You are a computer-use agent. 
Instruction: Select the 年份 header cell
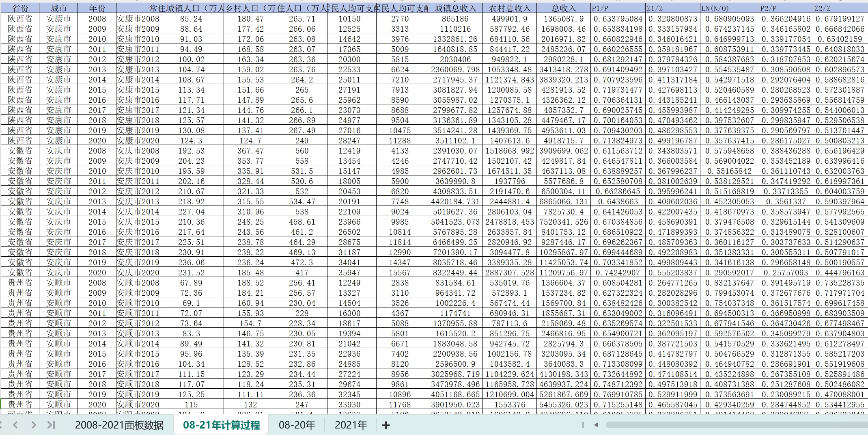[x=97, y=8]
